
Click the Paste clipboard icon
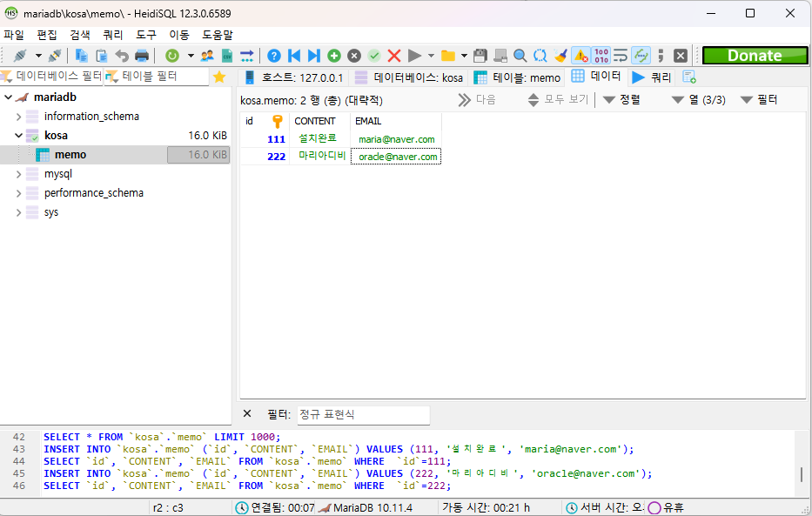pos(102,56)
